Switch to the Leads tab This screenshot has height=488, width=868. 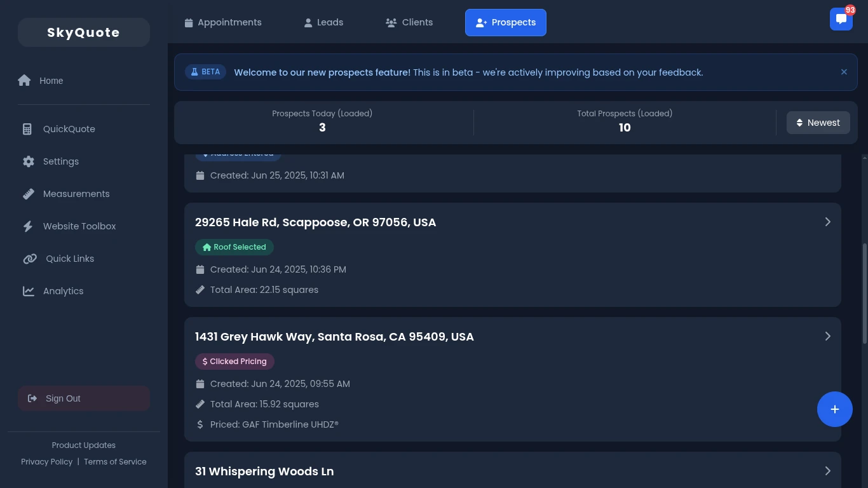click(x=324, y=23)
